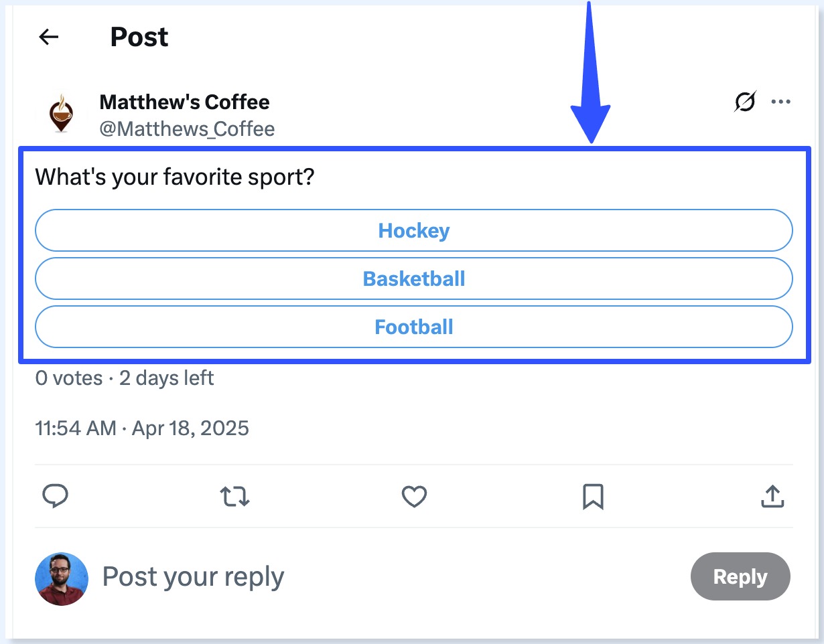Click the back arrow to leave the post
The image size is (824, 644).
point(48,37)
